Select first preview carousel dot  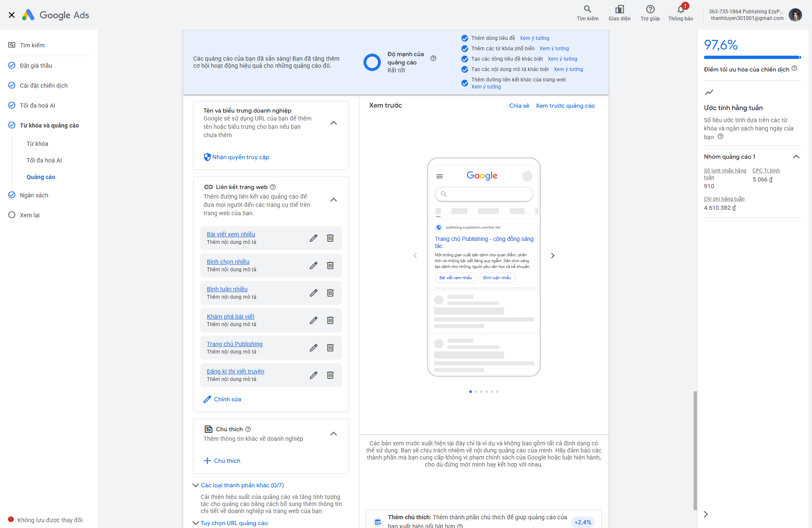[x=470, y=391]
